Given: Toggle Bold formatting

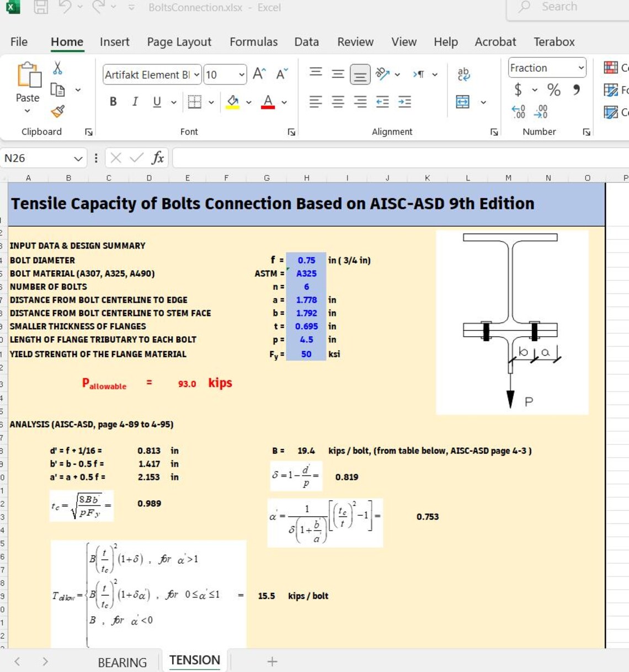Looking at the screenshot, I should pos(113,102).
